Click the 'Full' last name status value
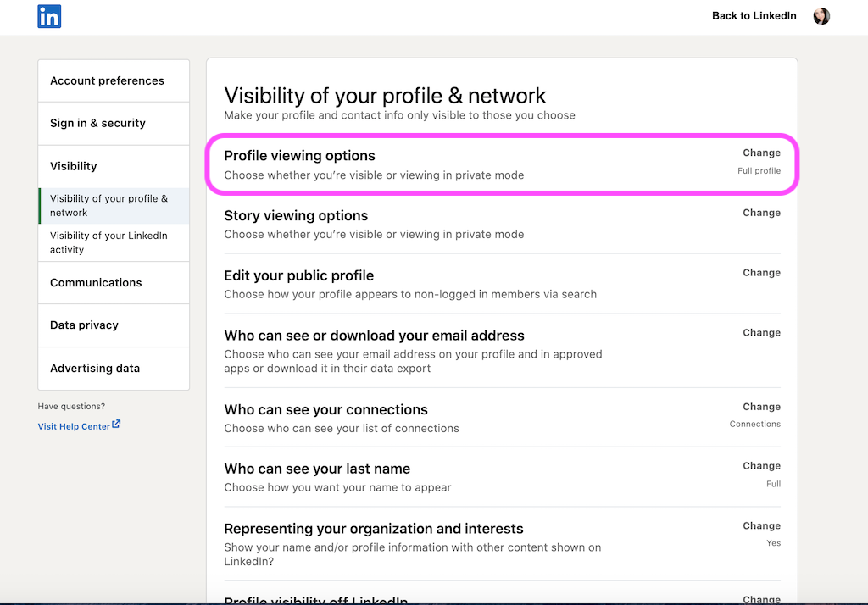868x605 pixels. [x=773, y=484]
